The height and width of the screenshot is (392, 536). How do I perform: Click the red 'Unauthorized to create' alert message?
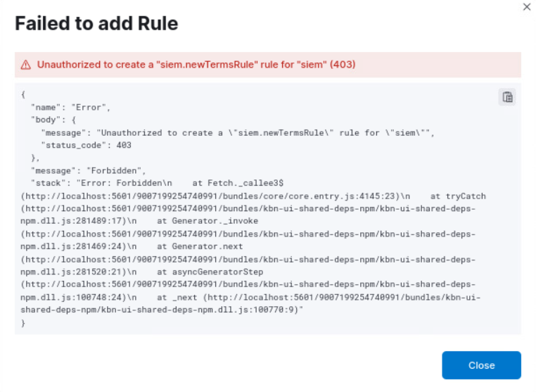[196, 64]
